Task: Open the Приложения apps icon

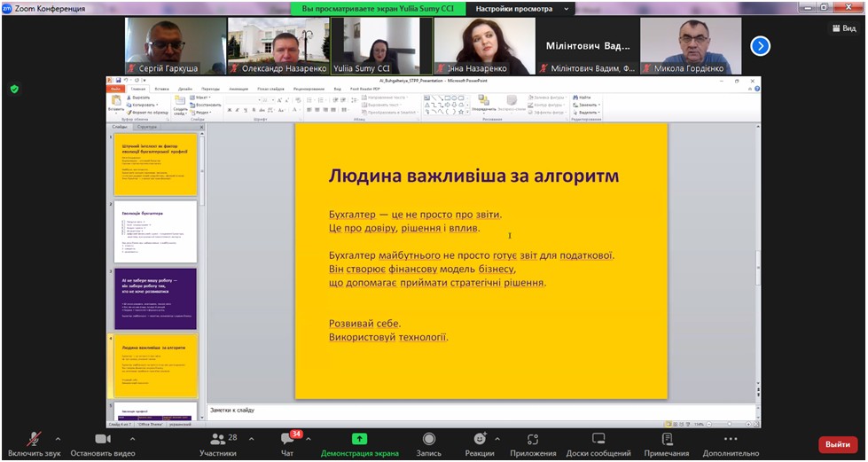Action: pos(533,439)
